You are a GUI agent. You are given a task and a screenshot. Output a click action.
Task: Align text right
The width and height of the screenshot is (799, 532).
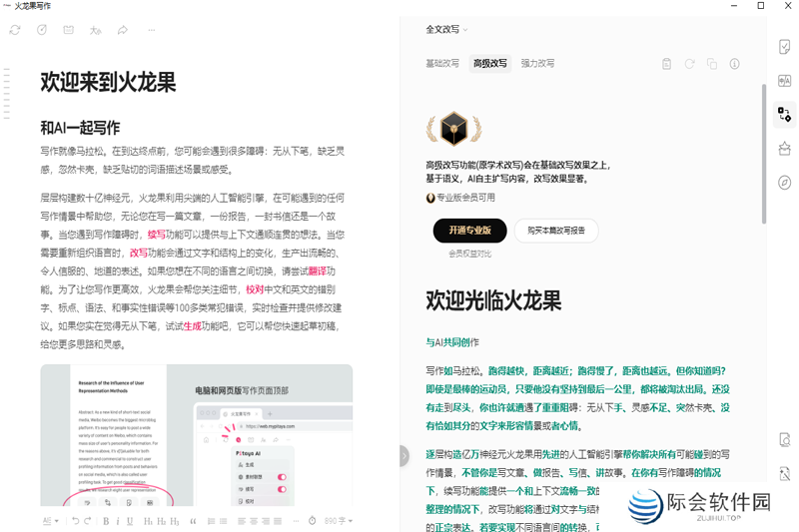266,521
